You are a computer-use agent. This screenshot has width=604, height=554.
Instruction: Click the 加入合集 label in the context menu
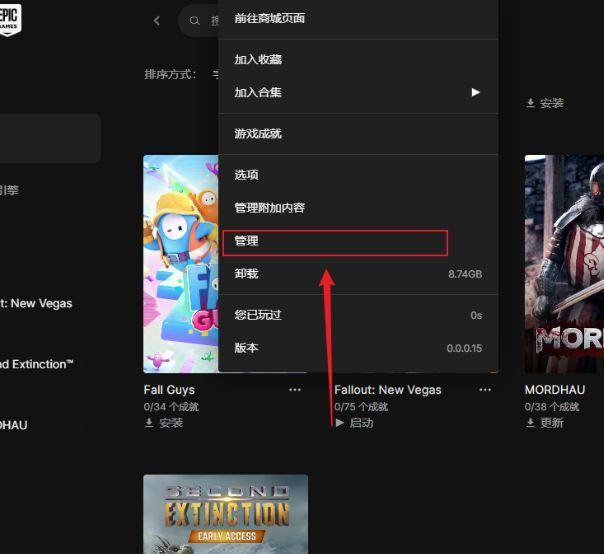258,92
